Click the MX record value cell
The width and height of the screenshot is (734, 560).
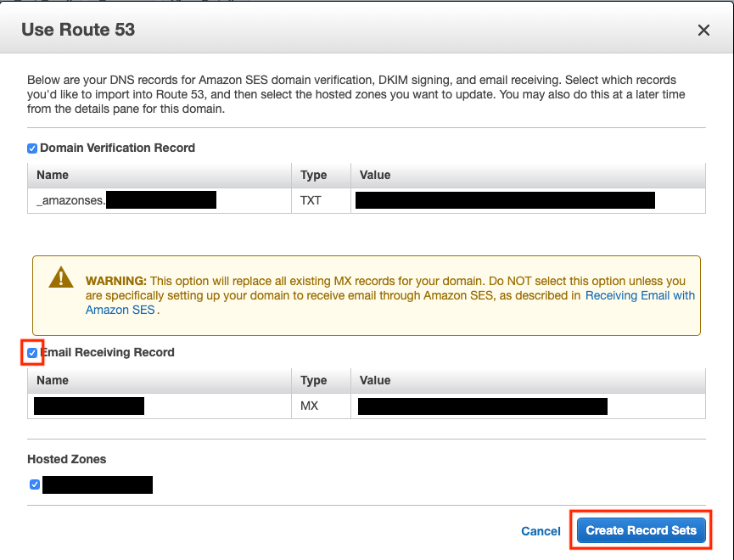coord(488,406)
